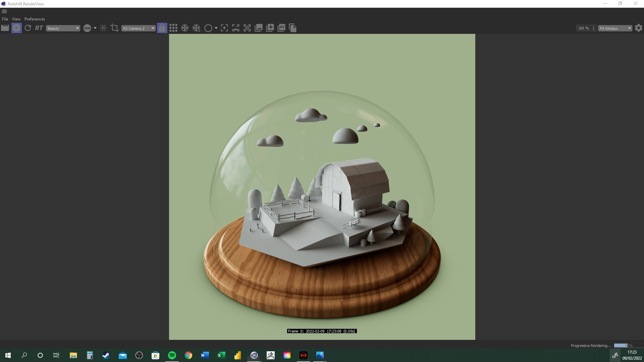Viewport: 644px width, 362px height.
Task: Open the RS Camera.2 dropdown
Action: pos(139,28)
